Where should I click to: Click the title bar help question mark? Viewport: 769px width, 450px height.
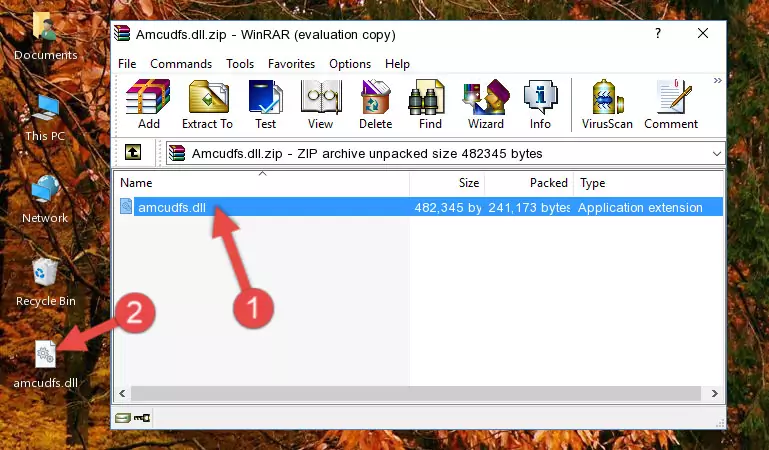658,33
